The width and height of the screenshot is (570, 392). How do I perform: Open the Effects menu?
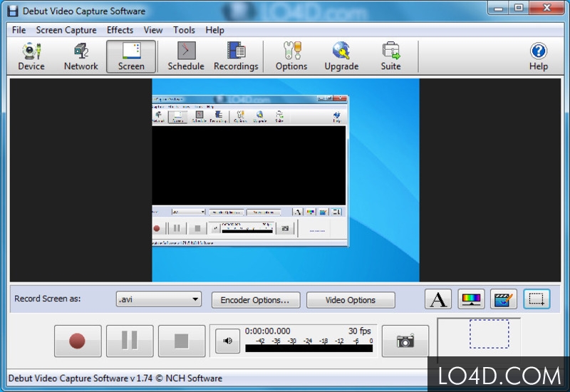(120, 30)
